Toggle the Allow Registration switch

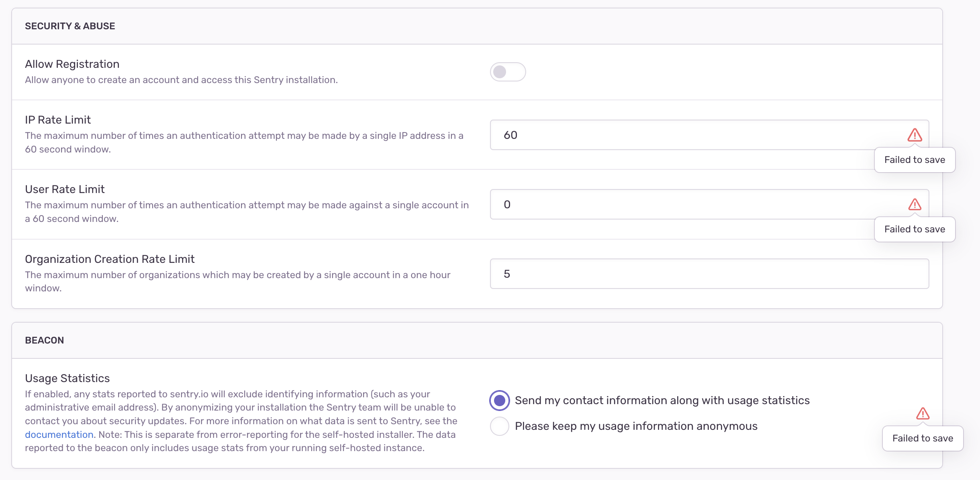coord(508,72)
